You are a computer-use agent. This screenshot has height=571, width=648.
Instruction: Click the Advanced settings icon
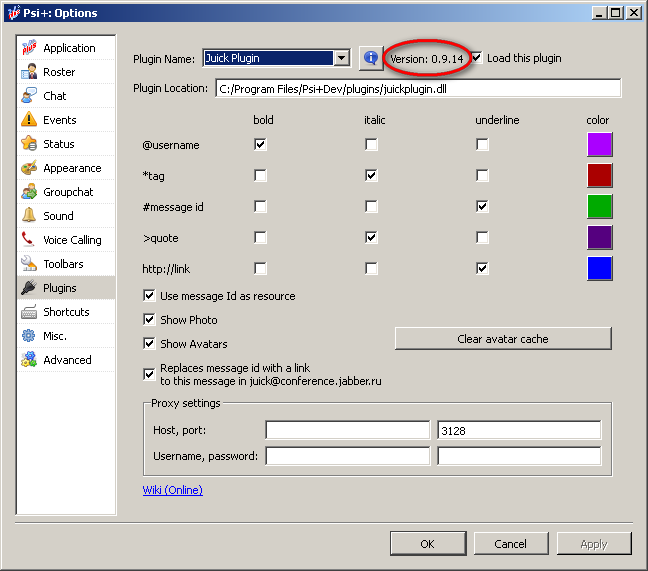29,360
